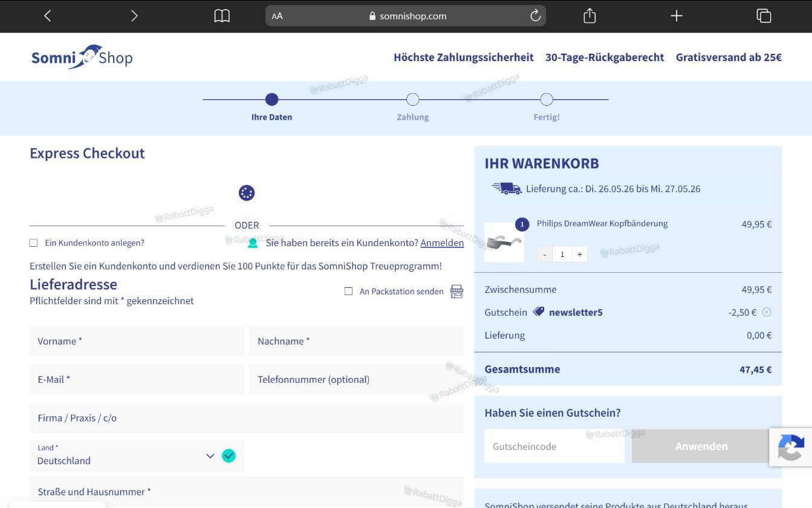Click 'Gratisversand ab 25€' header text
The height and width of the screenshot is (508, 812).
point(729,57)
